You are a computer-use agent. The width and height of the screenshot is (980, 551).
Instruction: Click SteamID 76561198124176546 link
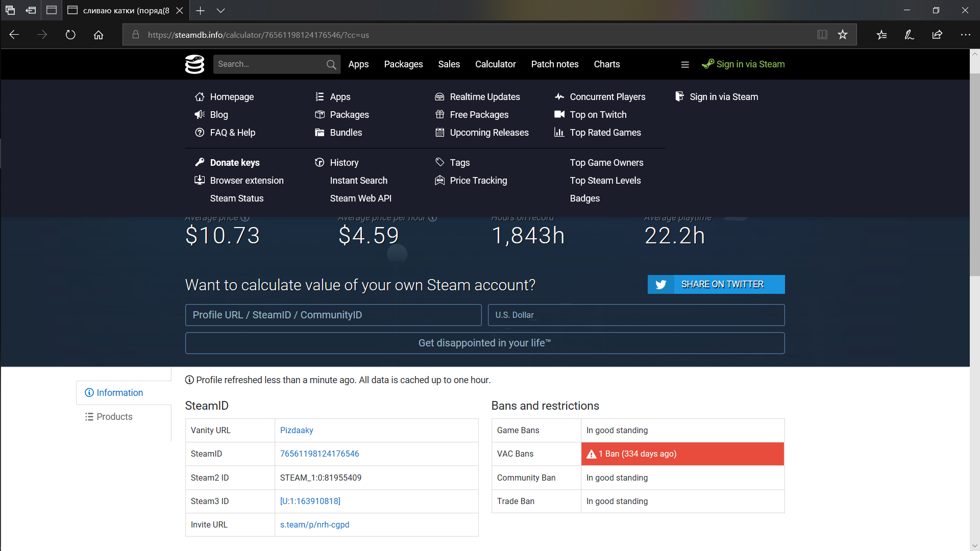320,454
